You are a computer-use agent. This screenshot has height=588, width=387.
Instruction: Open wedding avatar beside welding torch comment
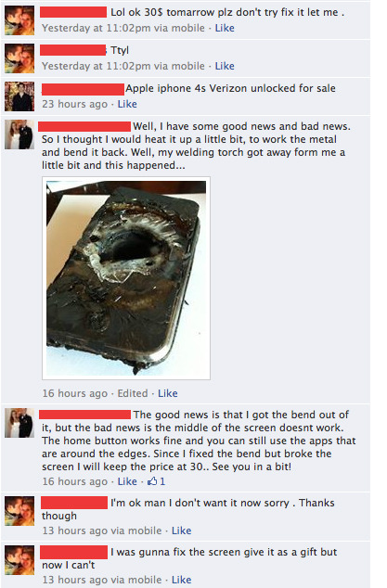[x=19, y=134]
